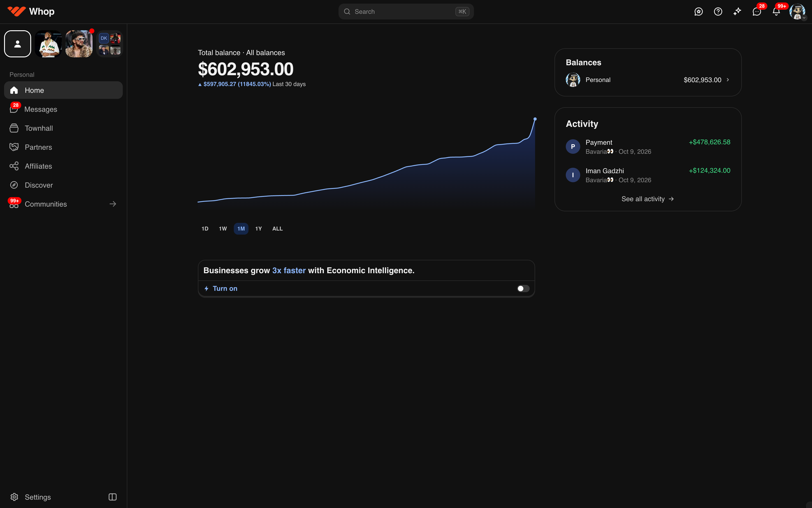Click the Personal balance avatar
This screenshot has width=812, height=508.
coord(573,80)
